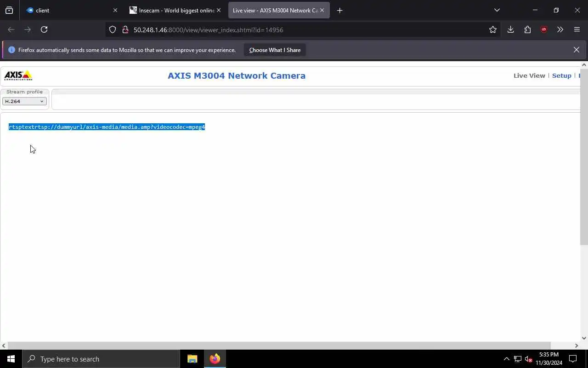Click the vertical scrollbar thumb

point(584,156)
